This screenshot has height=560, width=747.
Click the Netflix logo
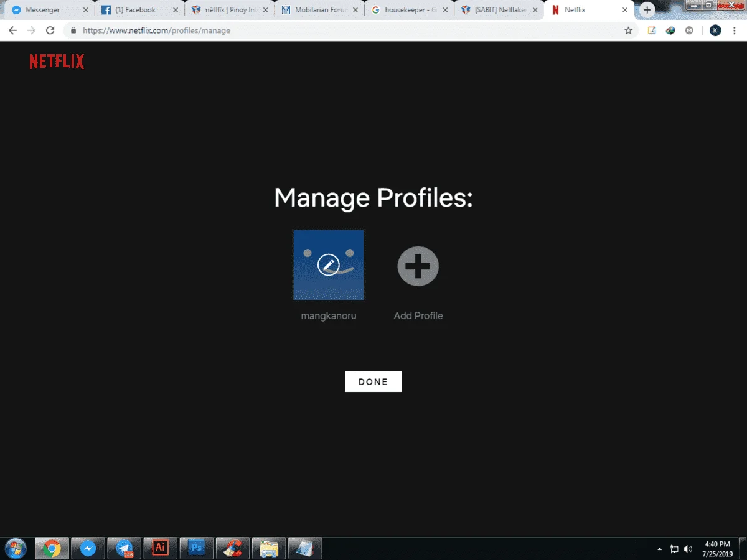(57, 62)
